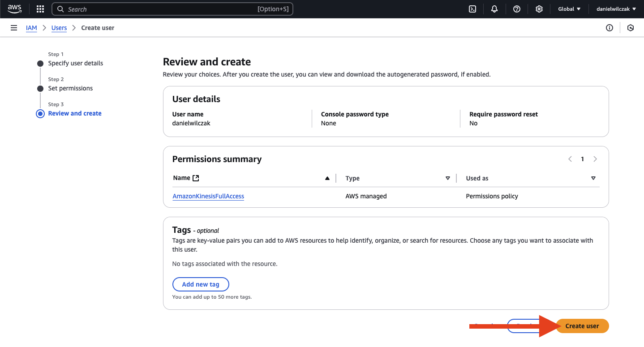Sort the Type column using its arrow
Viewport: 644px width, 347px height.
448,178
